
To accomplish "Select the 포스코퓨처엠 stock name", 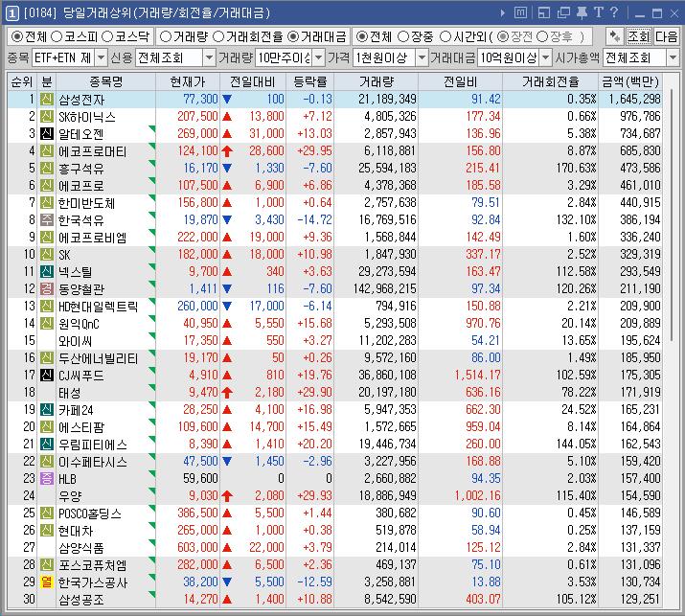I will click(93, 565).
